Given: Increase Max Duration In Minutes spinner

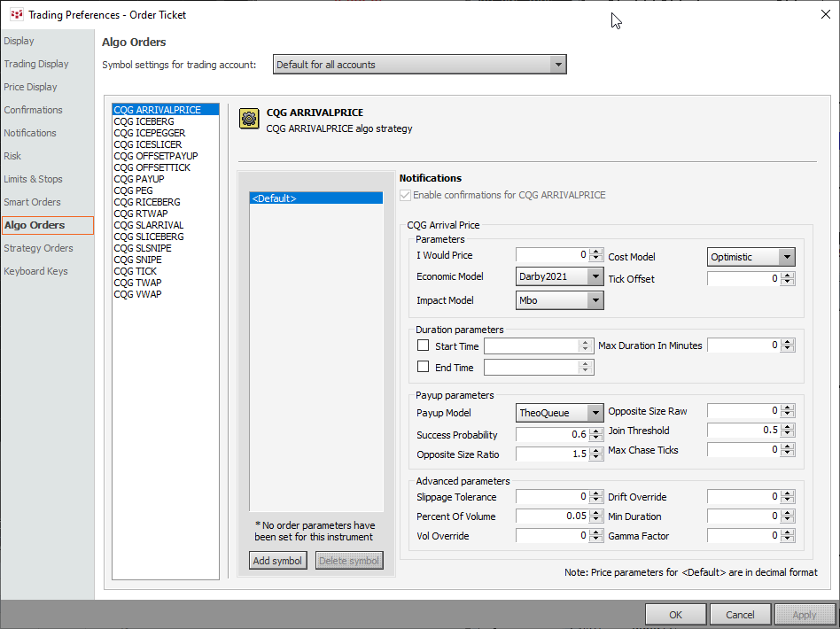Looking at the screenshot, I should point(788,341).
